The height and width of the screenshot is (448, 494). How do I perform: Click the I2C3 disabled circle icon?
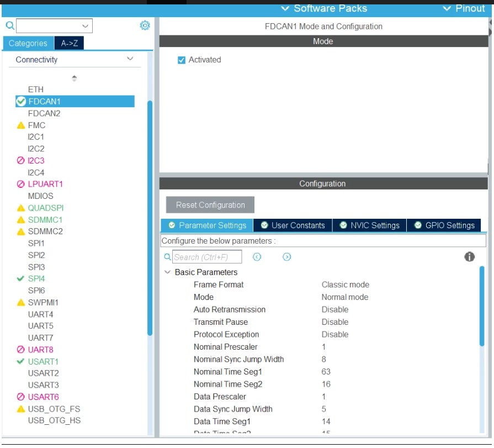click(20, 160)
